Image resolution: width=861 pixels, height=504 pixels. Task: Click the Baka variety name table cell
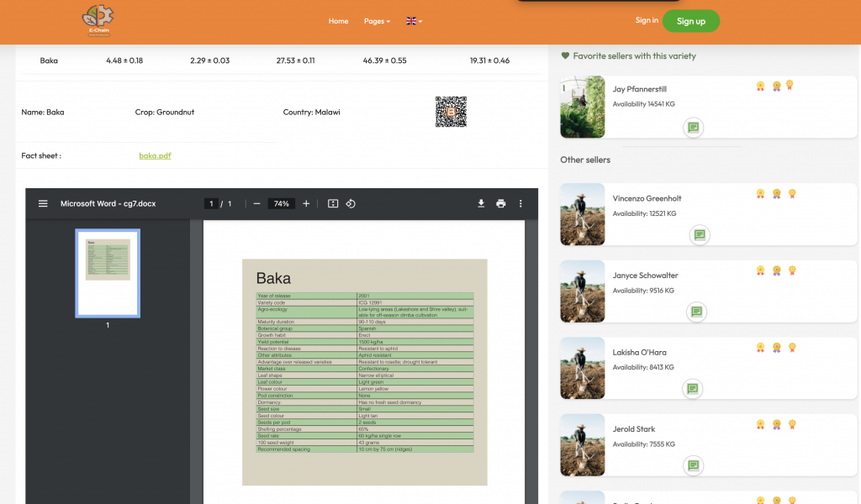point(49,60)
